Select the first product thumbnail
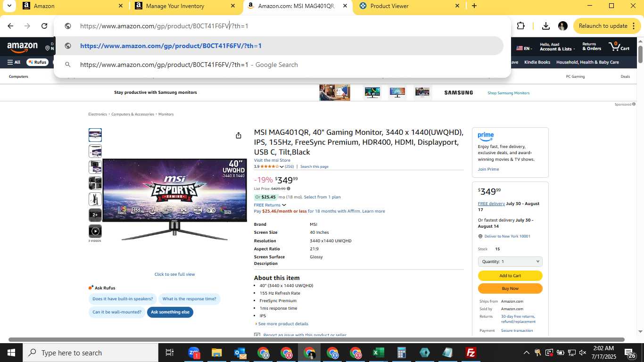The width and height of the screenshot is (644, 362). 95,135
